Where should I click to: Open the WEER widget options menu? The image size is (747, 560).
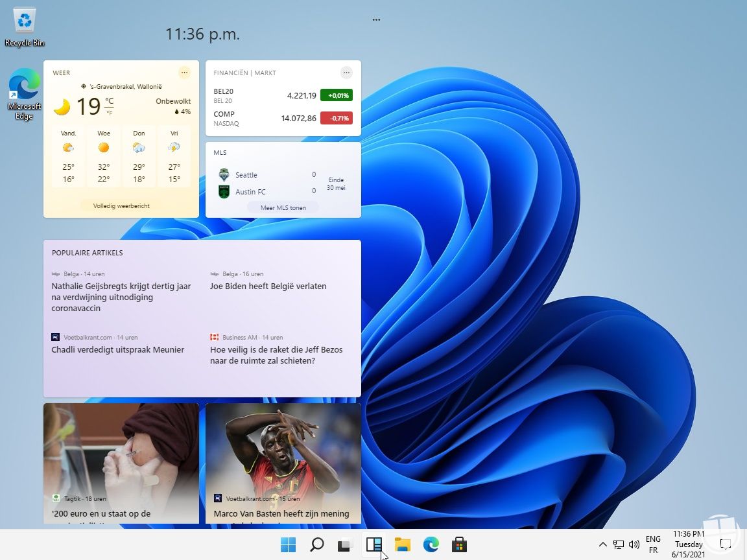184,73
